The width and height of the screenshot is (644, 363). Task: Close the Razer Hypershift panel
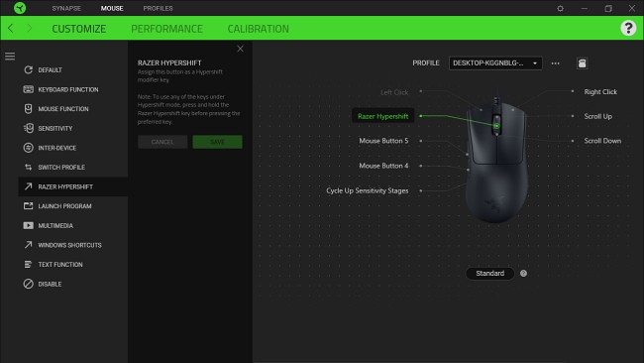click(x=241, y=49)
